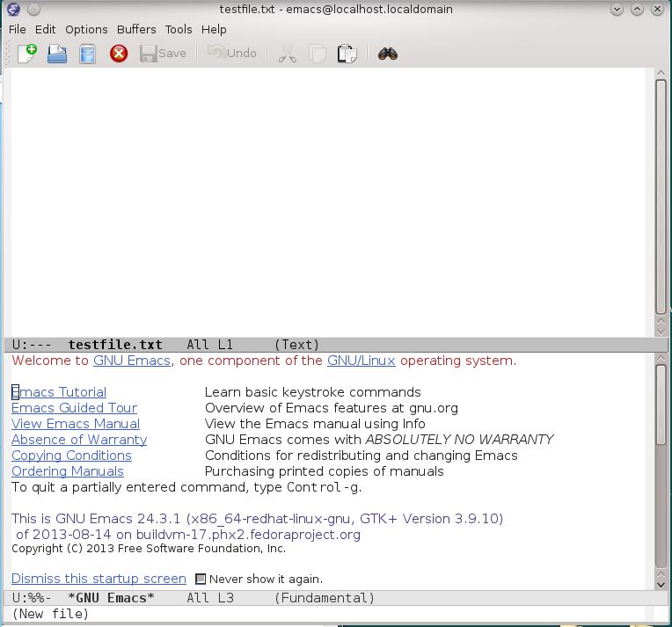Open the Emacs Tutorial link
The height and width of the screenshot is (627, 672).
(x=59, y=392)
